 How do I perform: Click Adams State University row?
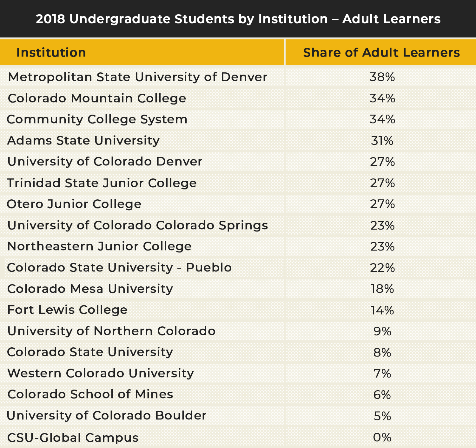(x=238, y=140)
